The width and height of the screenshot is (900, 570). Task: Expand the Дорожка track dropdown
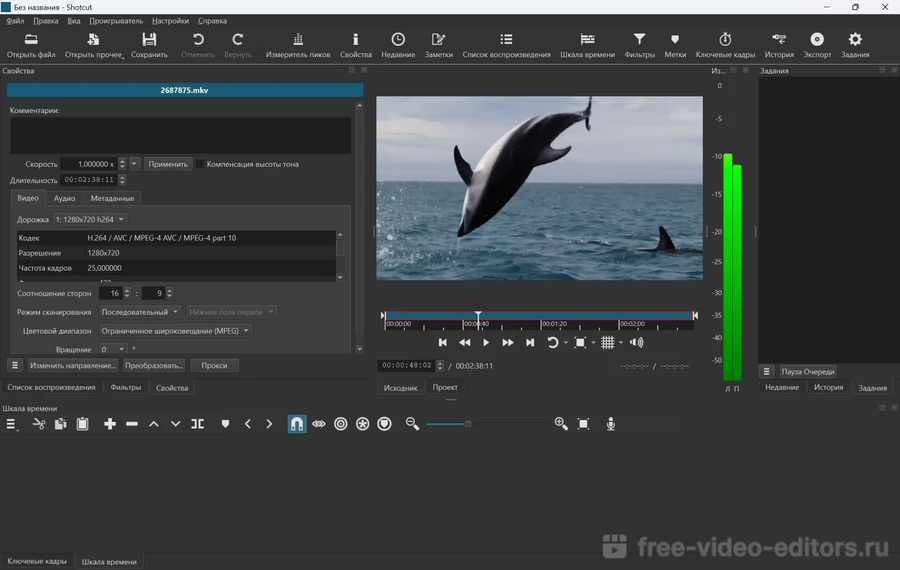point(90,219)
